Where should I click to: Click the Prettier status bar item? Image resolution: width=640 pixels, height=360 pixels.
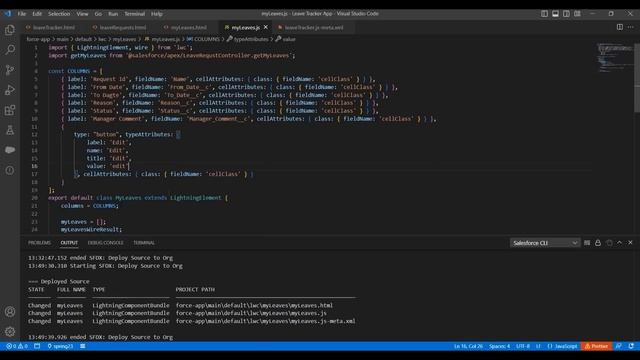tap(596, 346)
